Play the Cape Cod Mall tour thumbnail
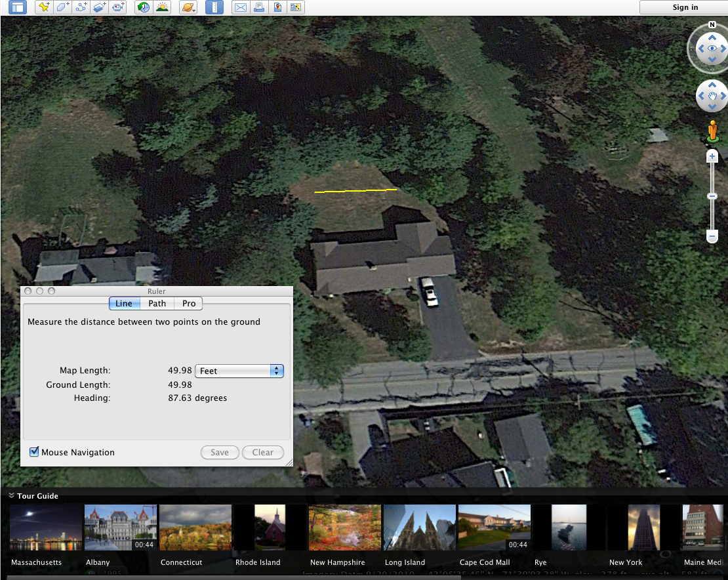728x580 pixels. click(495, 528)
